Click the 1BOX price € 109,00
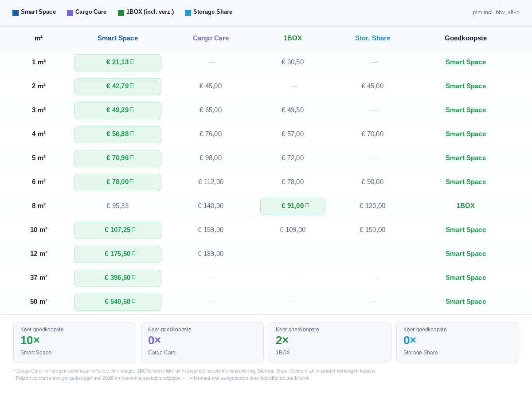Viewport: 532px width, 393px height. [x=293, y=230]
